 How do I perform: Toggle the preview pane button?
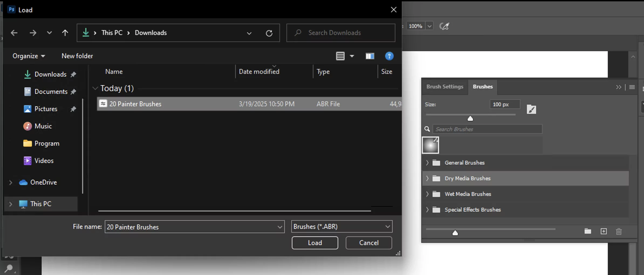(x=370, y=56)
